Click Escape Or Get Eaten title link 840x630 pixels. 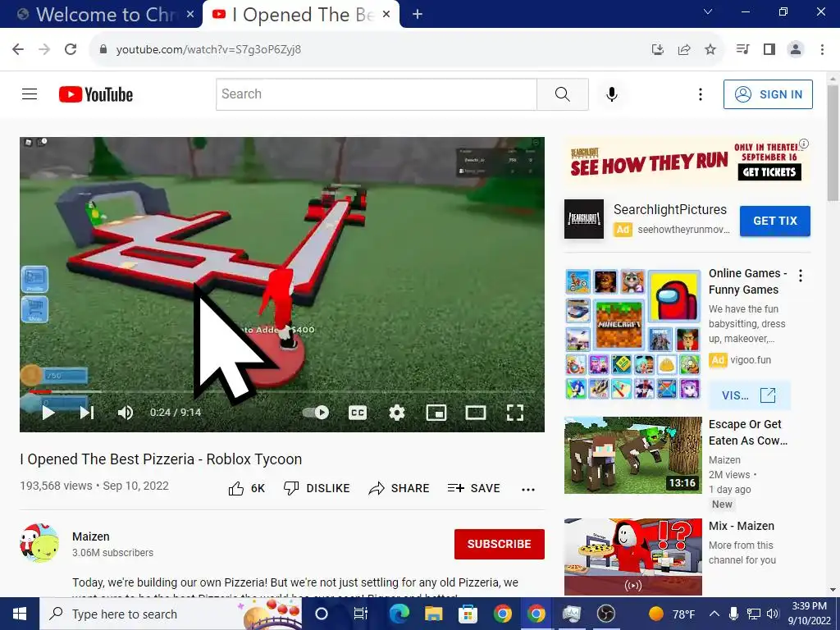(x=748, y=432)
